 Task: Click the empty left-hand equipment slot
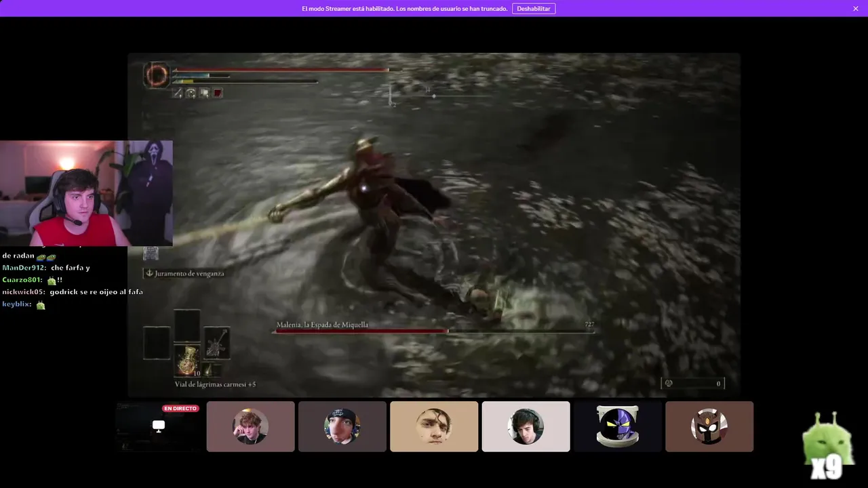(156, 343)
